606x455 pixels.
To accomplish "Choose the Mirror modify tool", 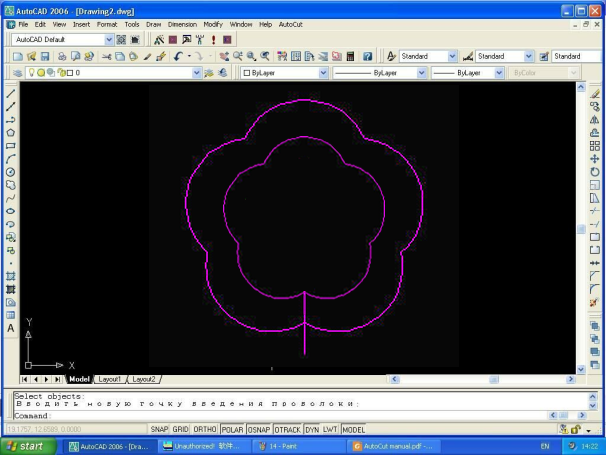I will [x=595, y=119].
